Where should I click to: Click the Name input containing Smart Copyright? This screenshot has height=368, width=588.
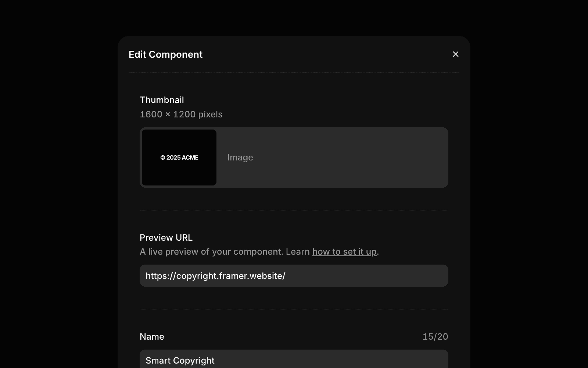[x=294, y=360]
